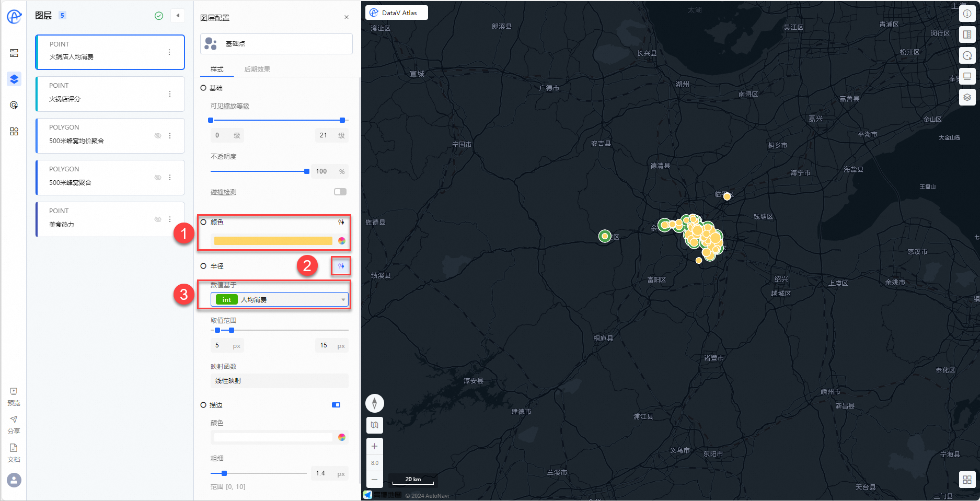980x501 pixels.
Task: Toggle the 描边 stroke switch
Action: tap(336, 405)
